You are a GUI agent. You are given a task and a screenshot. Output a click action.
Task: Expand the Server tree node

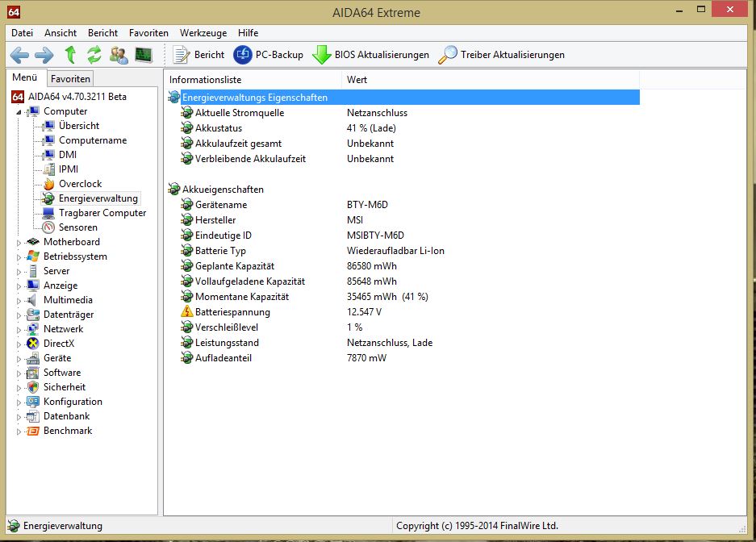(19, 271)
